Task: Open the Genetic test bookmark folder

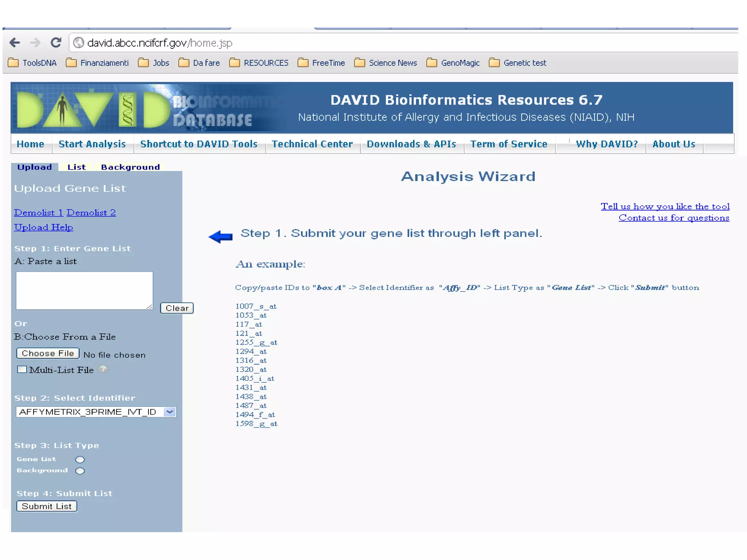Action: click(518, 63)
